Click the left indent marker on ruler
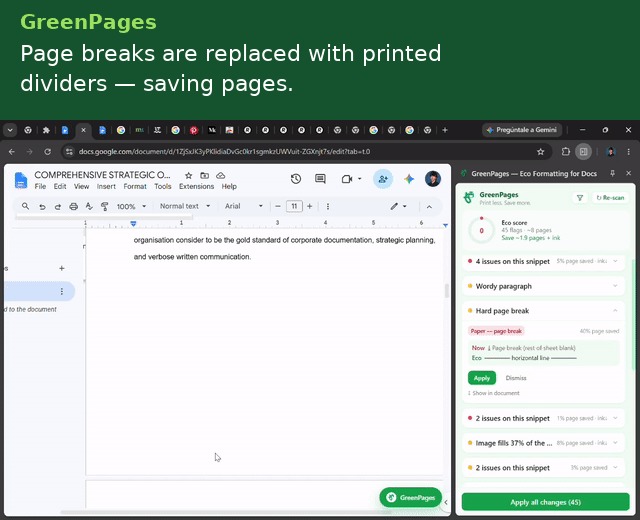The image size is (640, 520). [x=133, y=223]
